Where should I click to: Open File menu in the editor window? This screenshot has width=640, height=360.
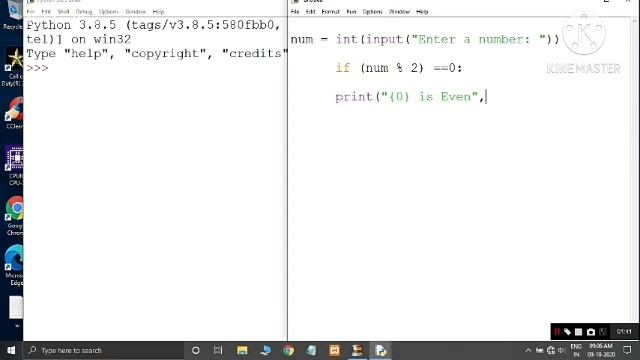click(295, 12)
